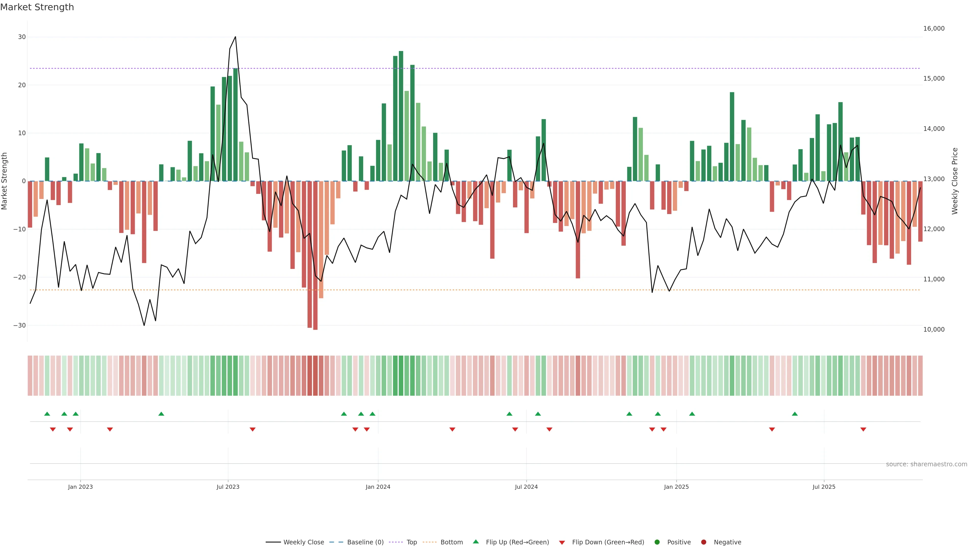
Task: Click the Flip Down triangle just after Jul 2023
Action: pos(253,429)
